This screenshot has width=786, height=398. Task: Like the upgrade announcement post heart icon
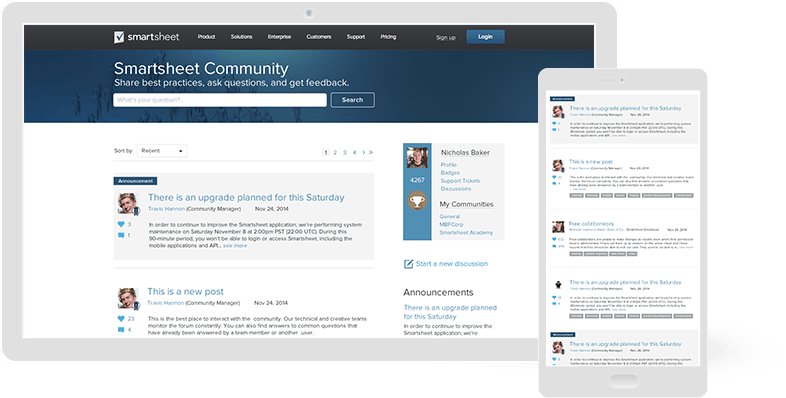pos(121,224)
